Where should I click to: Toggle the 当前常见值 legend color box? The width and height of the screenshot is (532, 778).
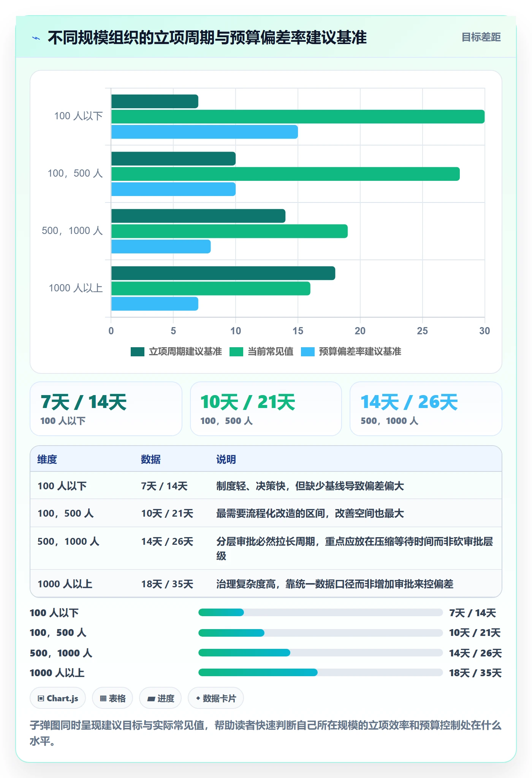pos(236,352)
